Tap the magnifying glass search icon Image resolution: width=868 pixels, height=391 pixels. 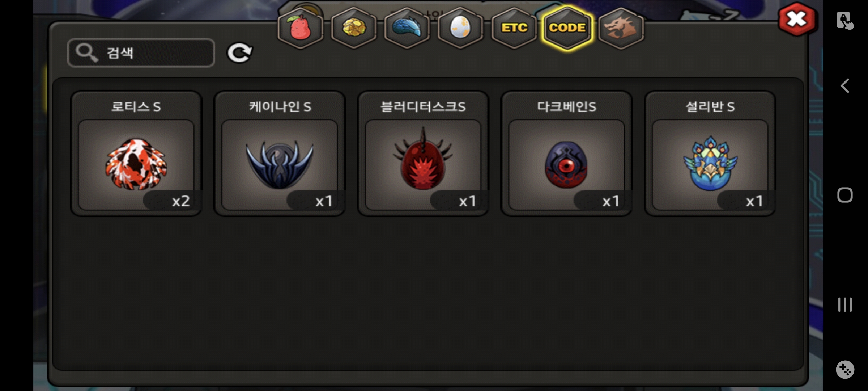86,53
